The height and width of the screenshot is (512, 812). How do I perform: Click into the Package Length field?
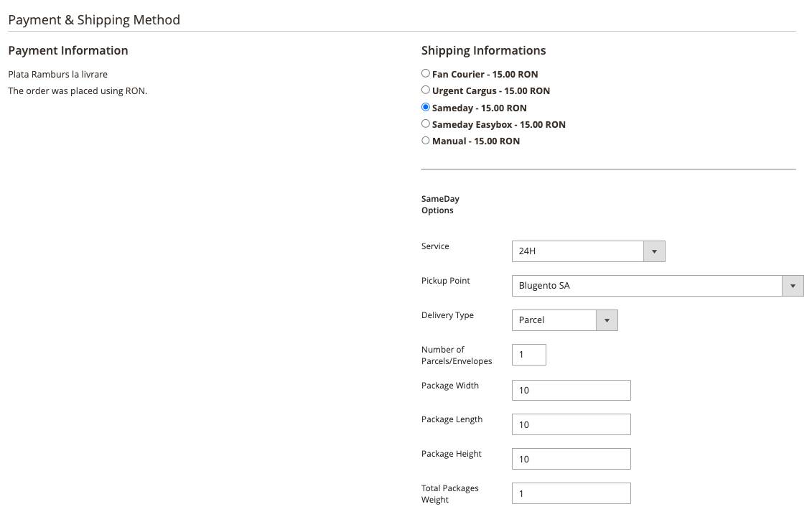coord(571,424)
